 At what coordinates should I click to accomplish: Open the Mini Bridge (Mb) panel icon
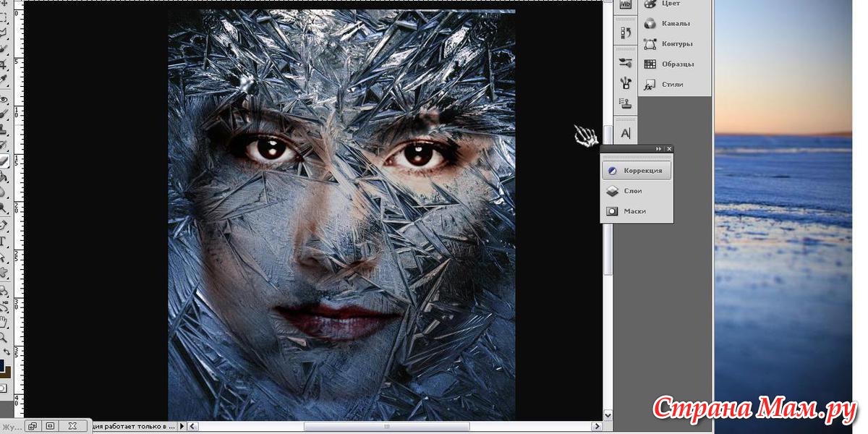626,4
